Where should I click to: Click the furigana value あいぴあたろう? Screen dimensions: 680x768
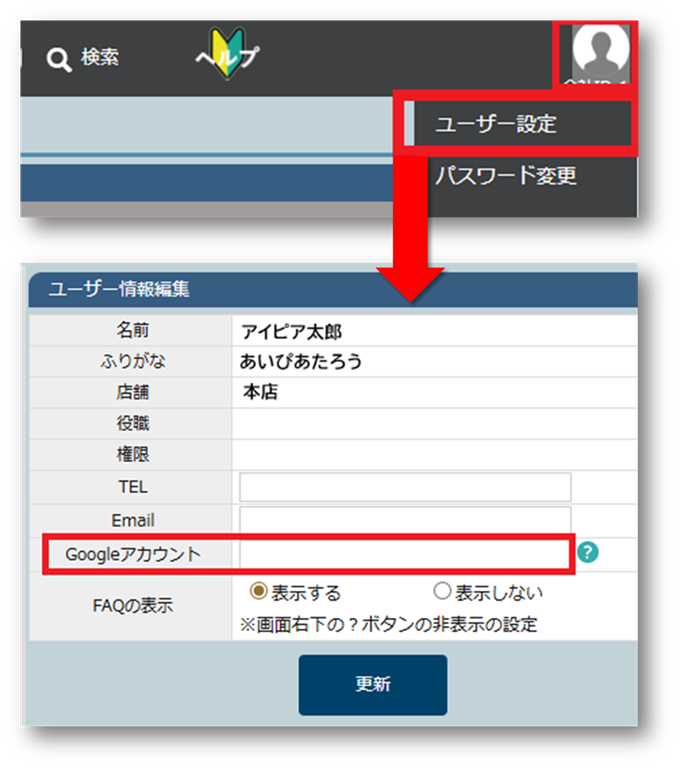point(301,362)
